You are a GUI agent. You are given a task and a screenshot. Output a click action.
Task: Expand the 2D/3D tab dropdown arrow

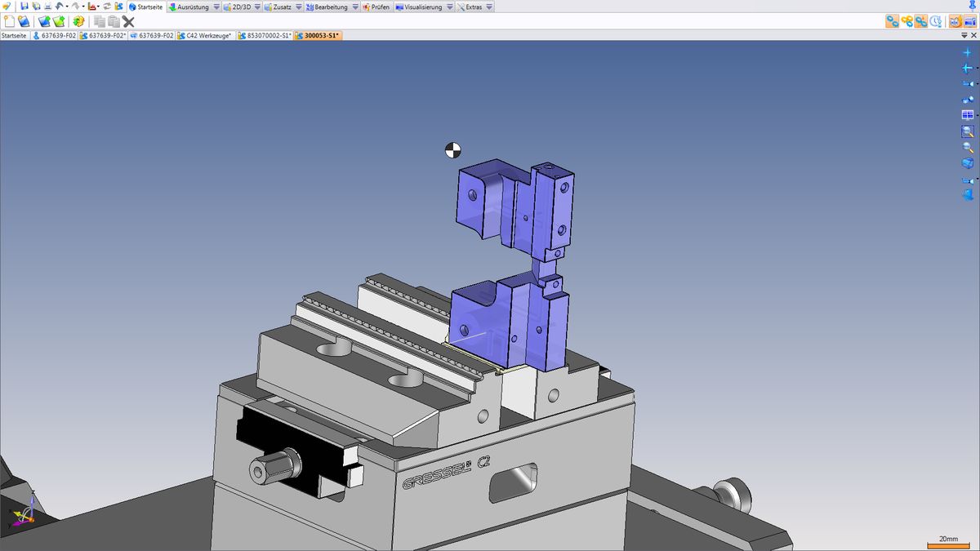tap(257, 7)
